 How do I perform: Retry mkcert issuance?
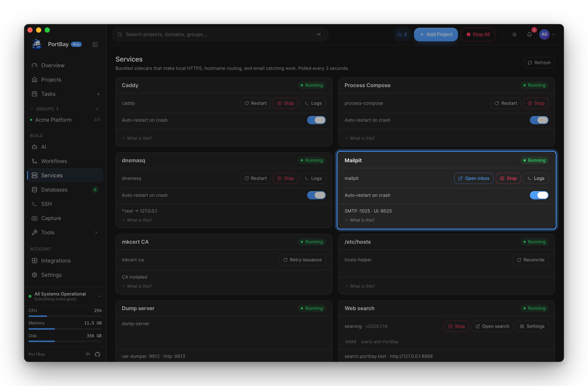tap(302, 260)
